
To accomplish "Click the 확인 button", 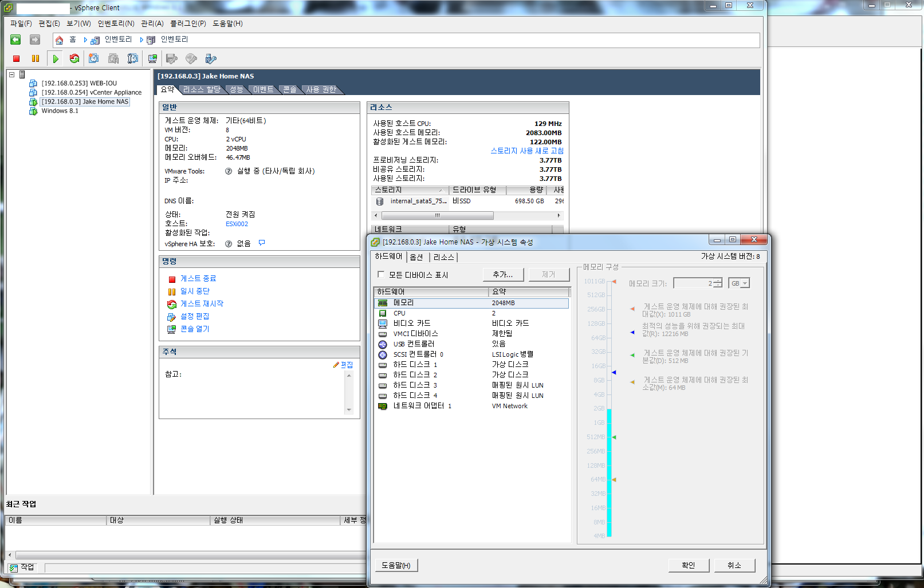I will (689, 565).
